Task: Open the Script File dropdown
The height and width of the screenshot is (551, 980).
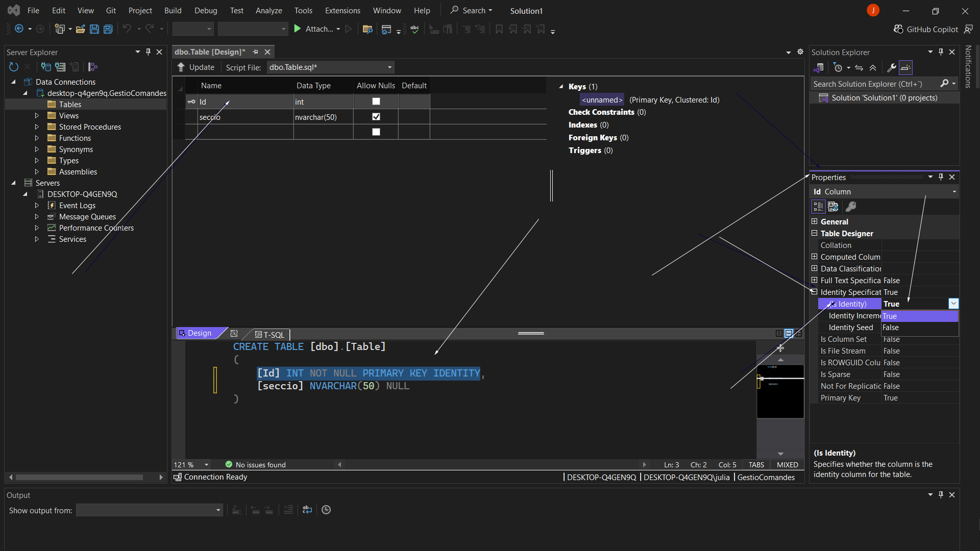Action: pos(389,67)
